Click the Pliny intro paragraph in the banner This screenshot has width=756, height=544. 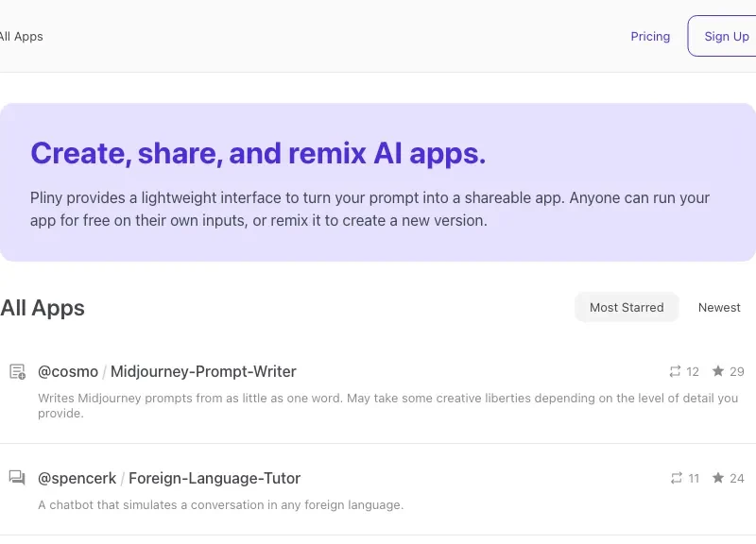tap(369, 209)
